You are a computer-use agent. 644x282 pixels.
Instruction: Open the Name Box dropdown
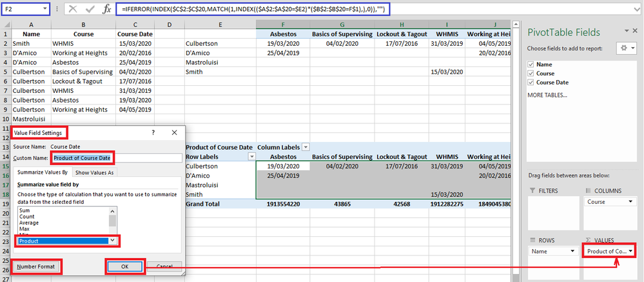[x=44, y=8]
